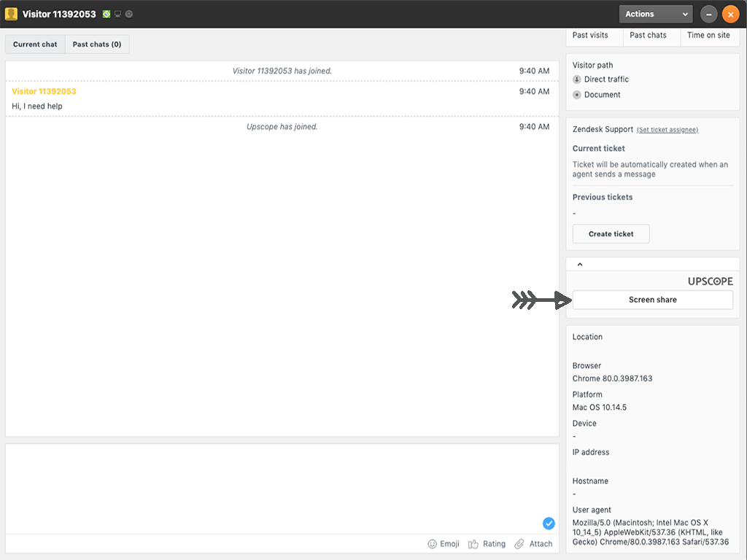Open the Actions dropdown
Screen dimensions: 747x560
coord(655,14)
